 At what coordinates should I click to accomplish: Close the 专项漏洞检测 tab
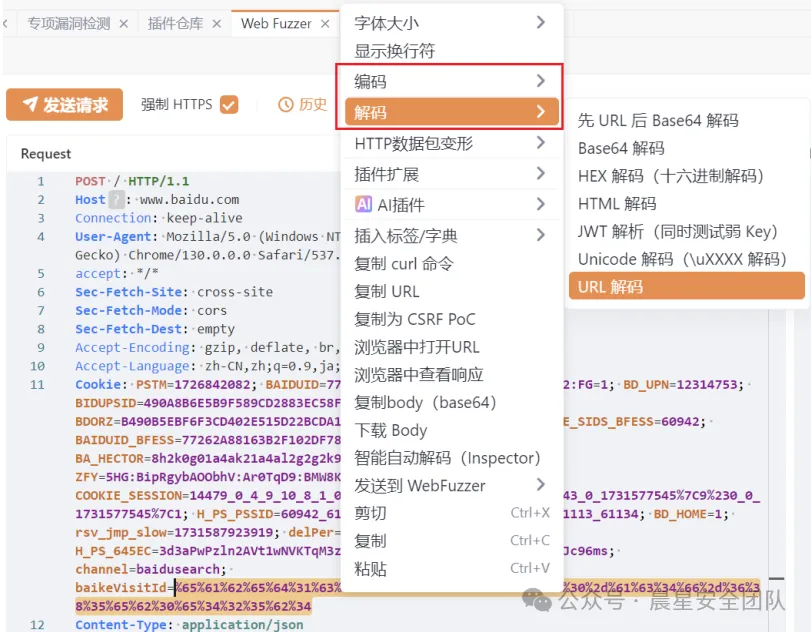pos(124,23)
